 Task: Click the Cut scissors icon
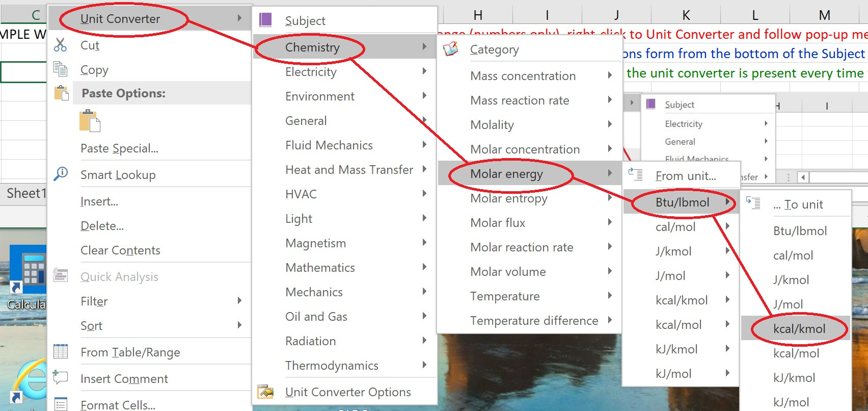60,45
